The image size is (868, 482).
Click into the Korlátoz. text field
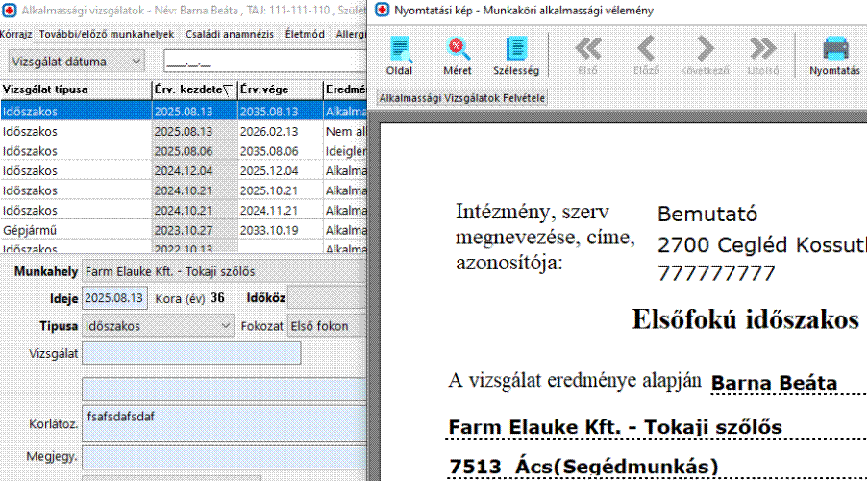(223, 423)
